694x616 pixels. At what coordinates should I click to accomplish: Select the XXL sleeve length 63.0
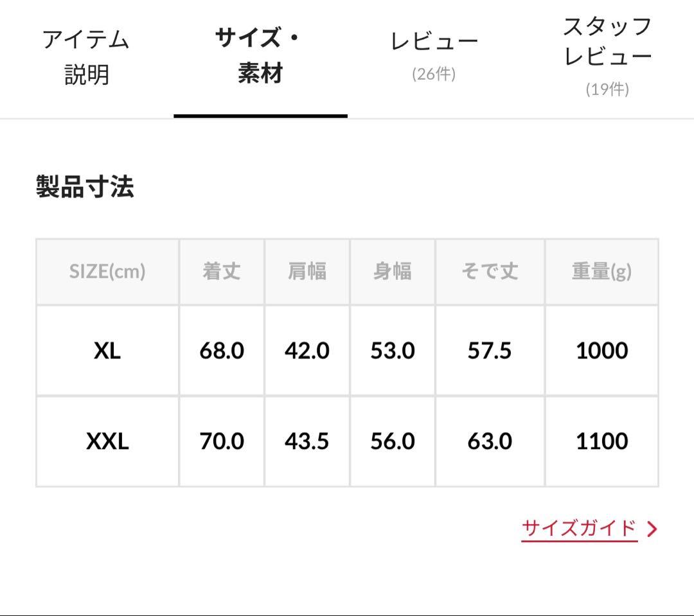(490, 441)
